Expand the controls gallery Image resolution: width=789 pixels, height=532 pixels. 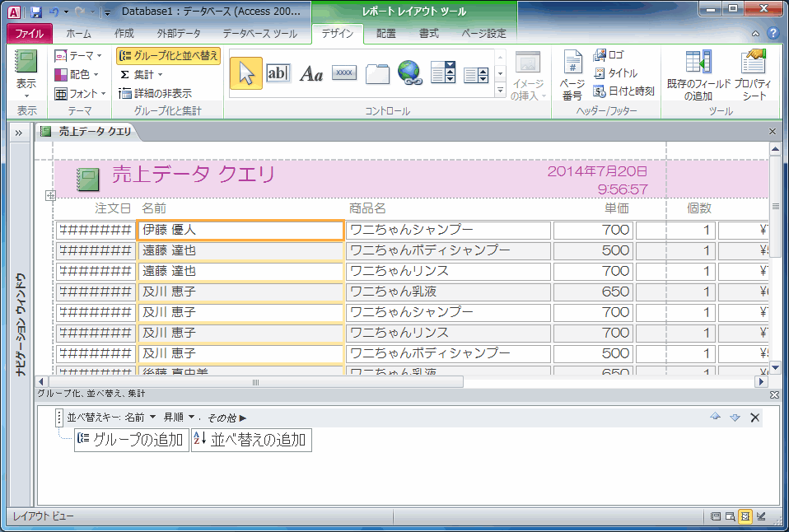point(500,90)
